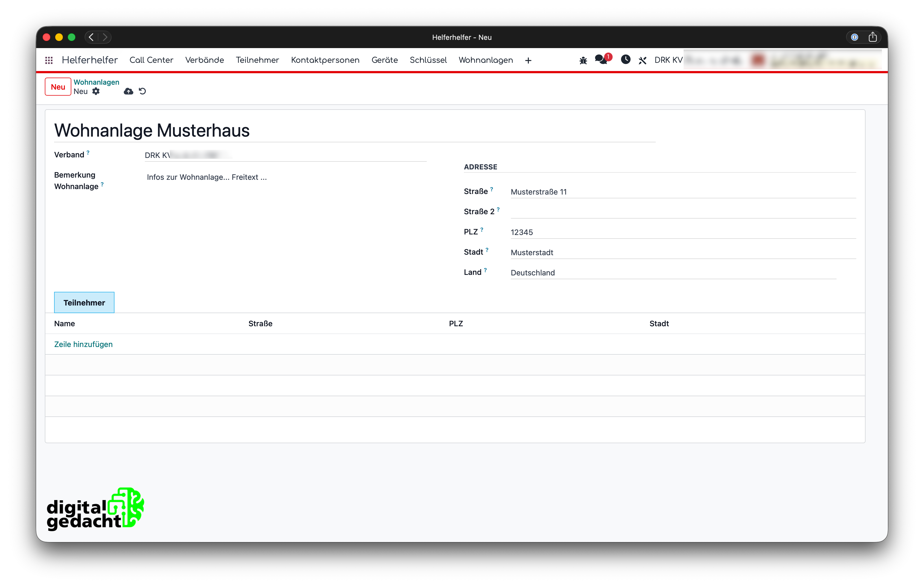Open the gear actions menu
This screenshot has width=924, height=588.
(x=96, y=91)
